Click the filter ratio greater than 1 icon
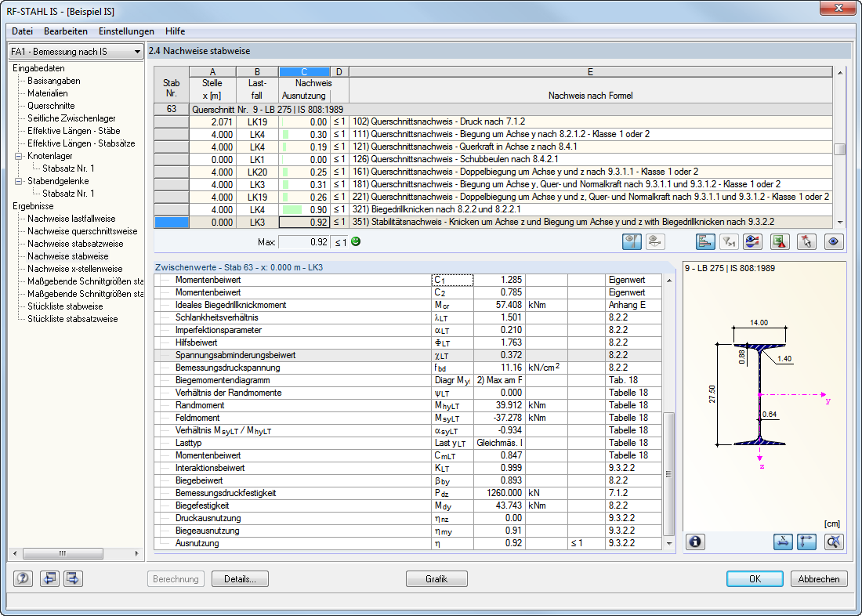Image resolution: width=862 pixels, height=616 pixels. click(729, 241)
